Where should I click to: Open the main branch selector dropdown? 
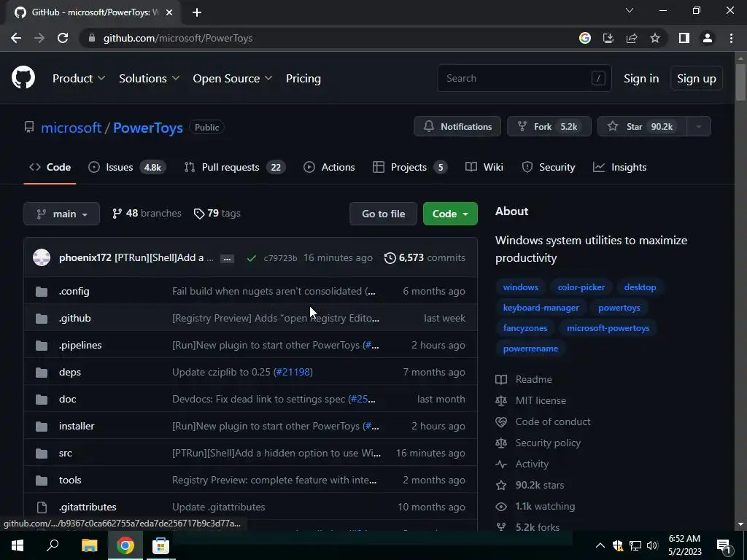coord(61,214)
